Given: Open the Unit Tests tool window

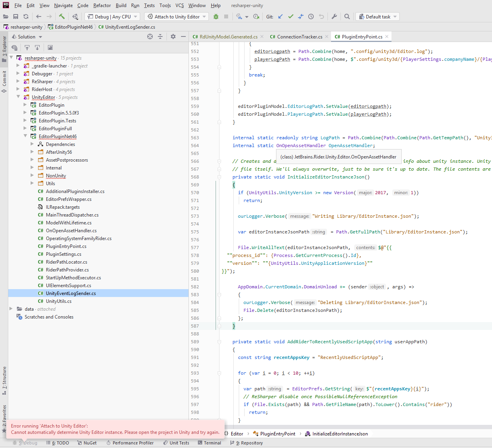Looking at the screenshot, I should coord(176,443).
